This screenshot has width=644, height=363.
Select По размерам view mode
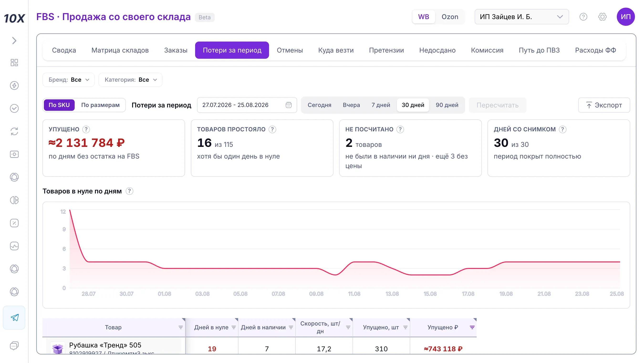coord(100,105)
